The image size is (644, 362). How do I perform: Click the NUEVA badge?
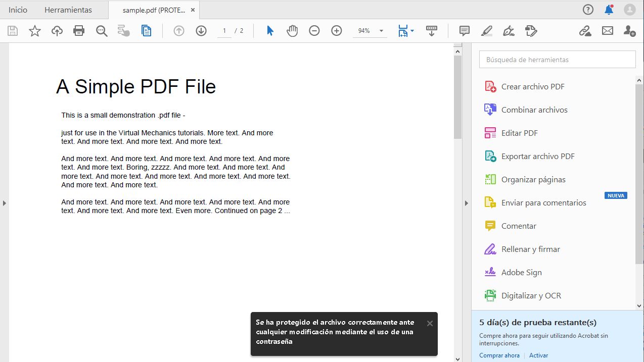tap(616, 195)
